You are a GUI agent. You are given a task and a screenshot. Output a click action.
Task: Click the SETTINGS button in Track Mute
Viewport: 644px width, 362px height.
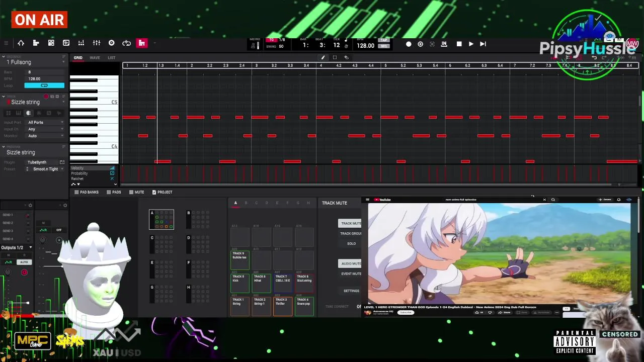click(351, 291)
